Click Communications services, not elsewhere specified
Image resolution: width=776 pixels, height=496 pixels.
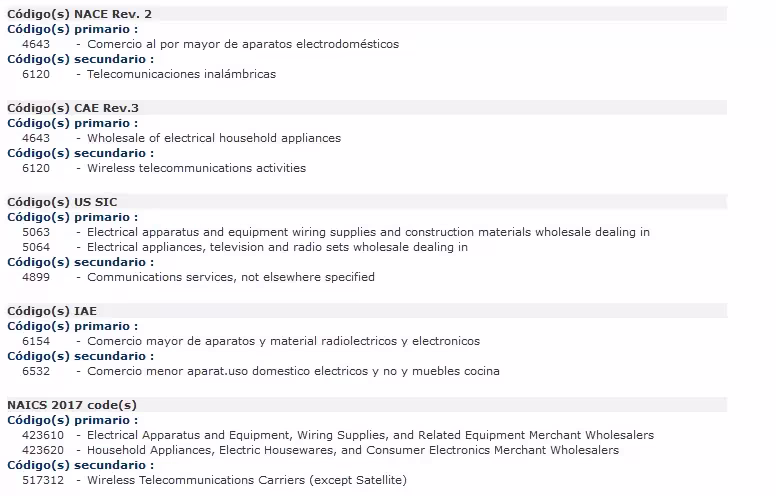(x=231, y=277)
